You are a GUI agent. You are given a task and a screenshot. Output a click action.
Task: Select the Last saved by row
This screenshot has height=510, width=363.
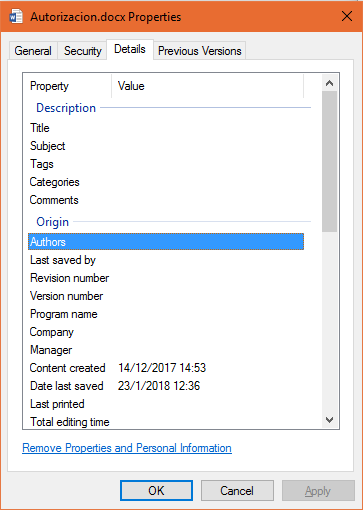point(166,260)
